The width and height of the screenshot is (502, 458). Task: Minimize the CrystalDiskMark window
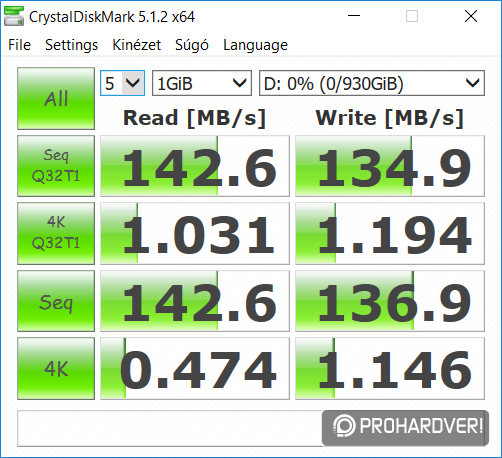[354, 16]
